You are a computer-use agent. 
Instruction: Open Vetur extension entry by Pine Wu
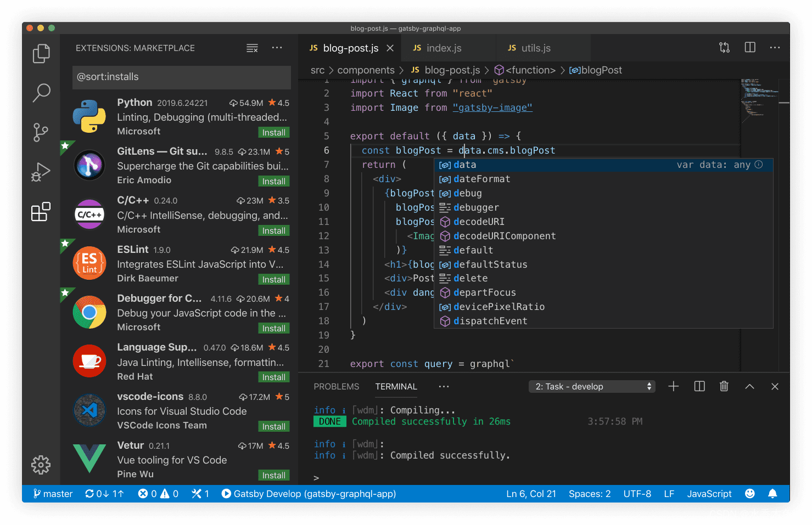179,460
